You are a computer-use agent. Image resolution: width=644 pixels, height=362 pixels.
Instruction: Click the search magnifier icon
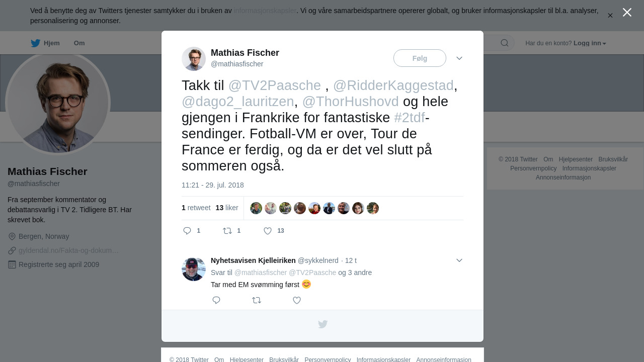click(x=505, y=43)
